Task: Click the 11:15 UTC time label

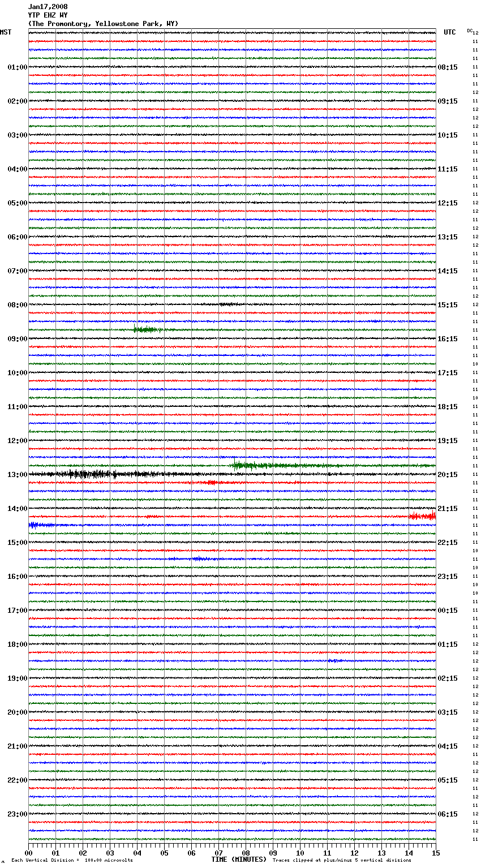Action: 448,169
